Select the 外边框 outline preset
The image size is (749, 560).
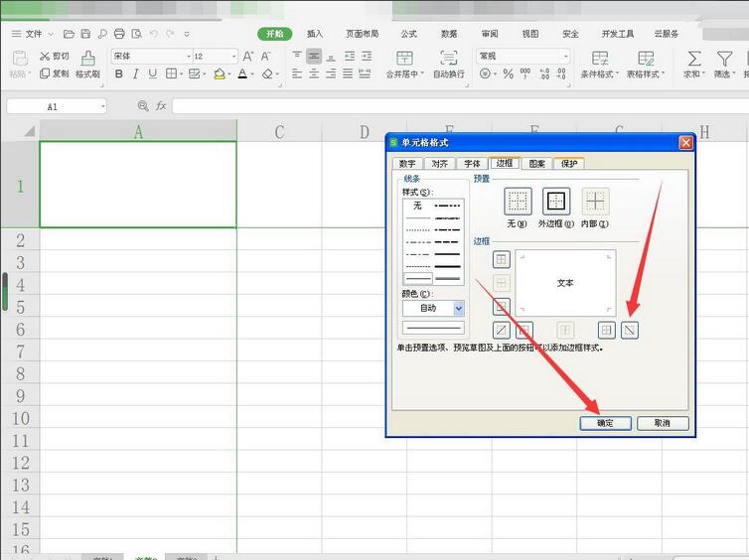(x=556, y=202)
